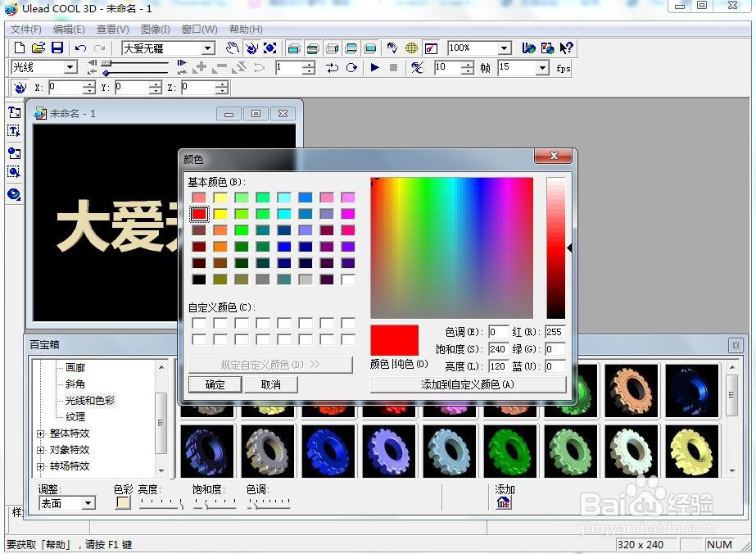Open the 查看(V) menu
The width and height of the screenshot is (756, 554).
tap(113, 30)
